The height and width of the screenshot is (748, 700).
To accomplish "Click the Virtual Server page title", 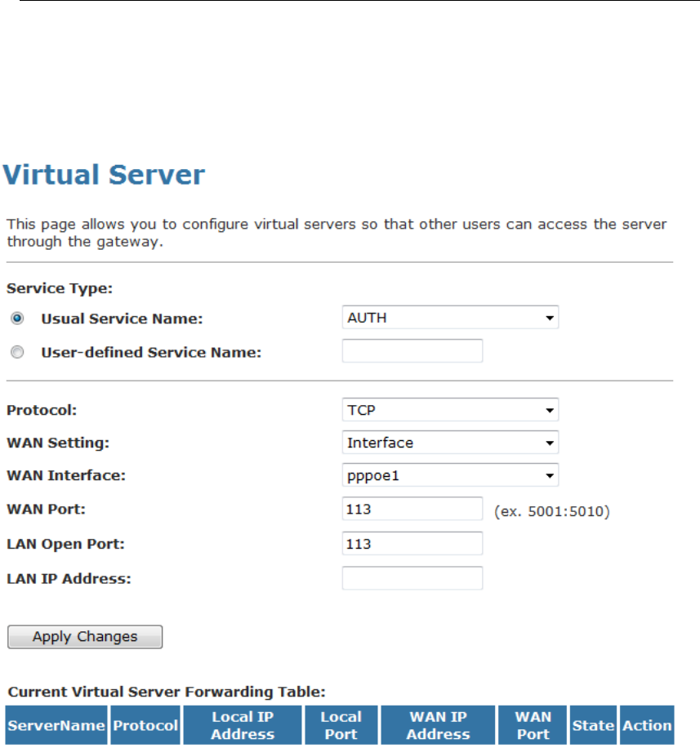I will click(x=104, y=175).
